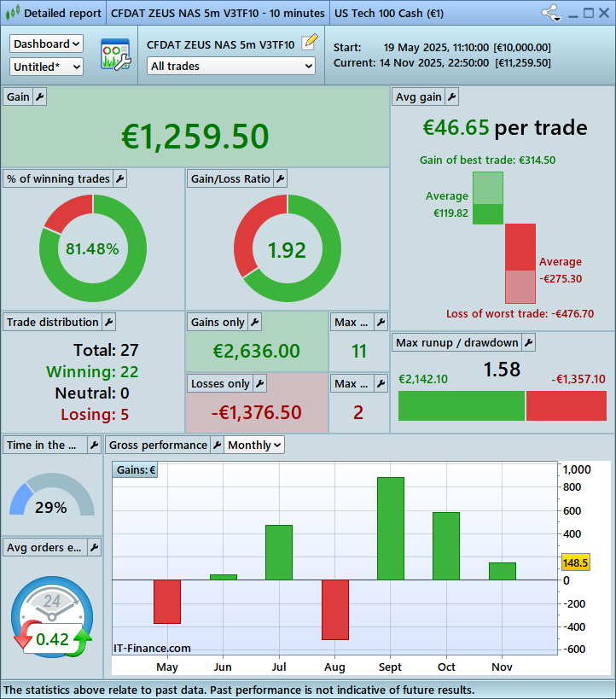Image resolution: width=616 pixels, height=699 pixels.
Task: Click the Avg orders wrench icon
Action: click(x=94, y=547)
